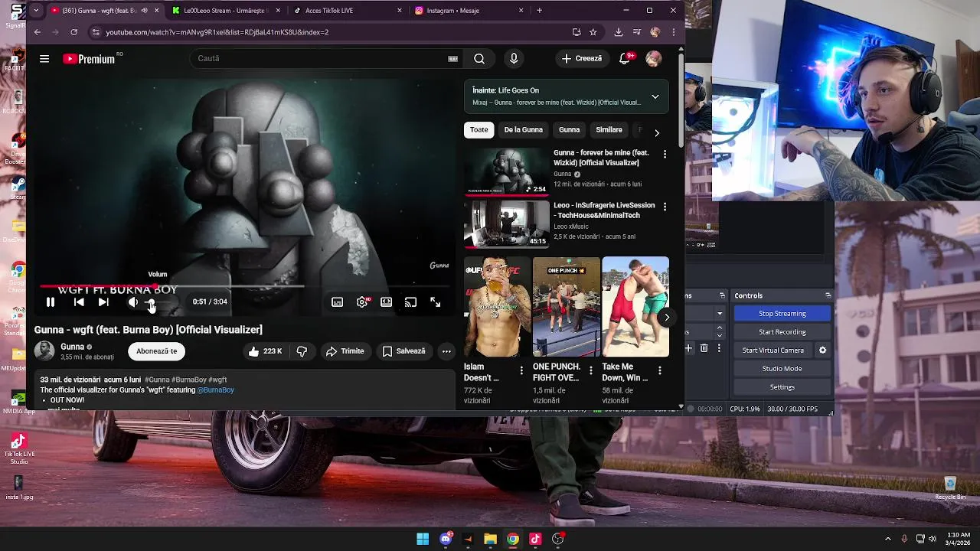
Task: Open more actions under the video
Action: 446,351
